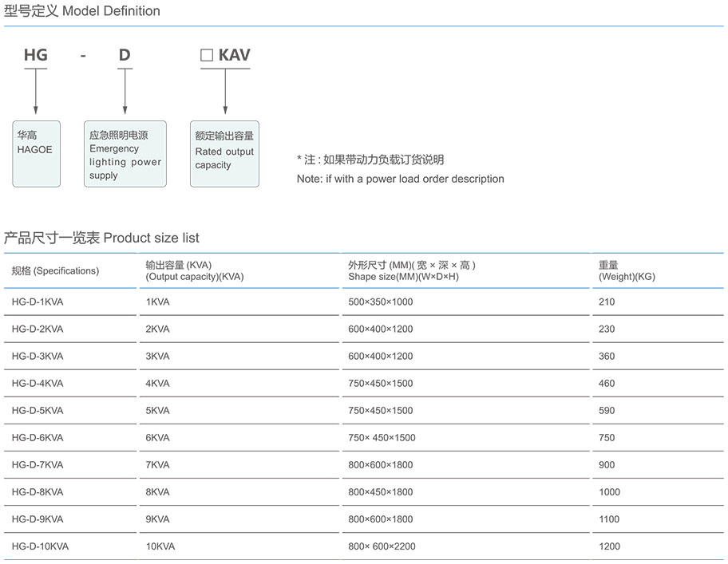Click the Weight (KG) column header
Image resolution: width=728 pixels, height=564 pixels.
point(627,271)
